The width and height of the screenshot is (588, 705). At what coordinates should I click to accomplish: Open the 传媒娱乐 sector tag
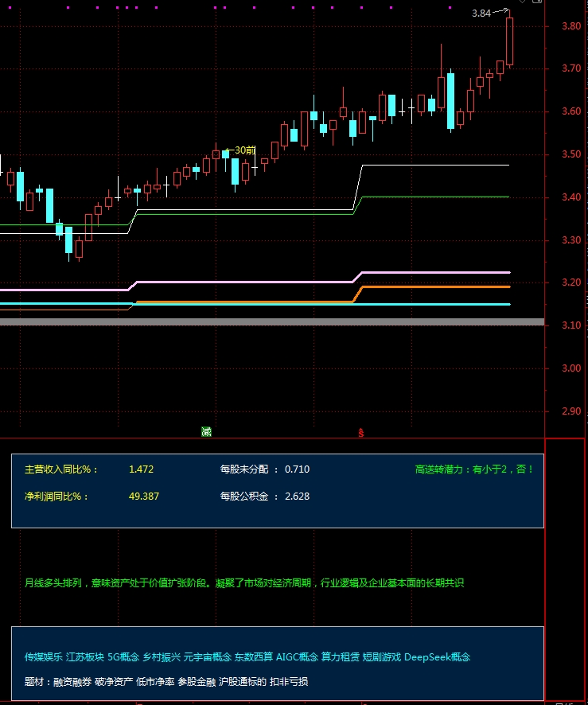point(44,657)
